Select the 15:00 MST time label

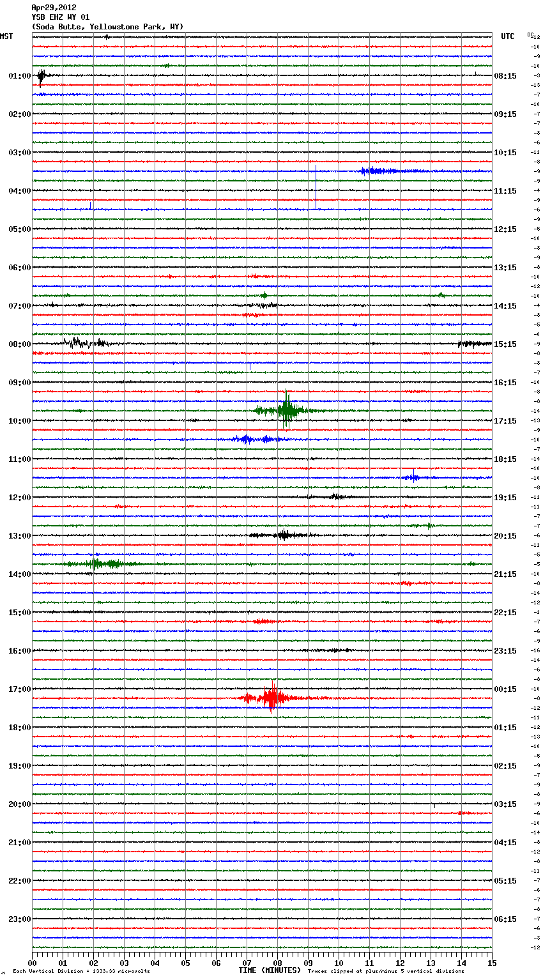point(20,613)
